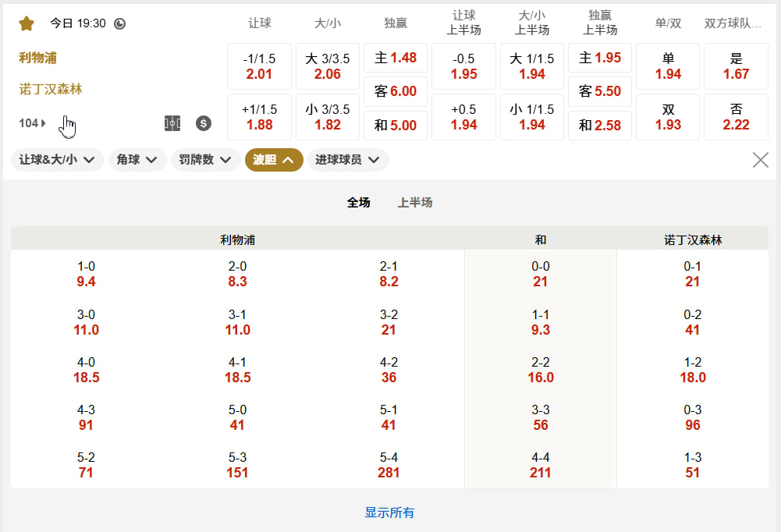
Task: Switch to the 全场 tab
Action: tap(359, 203)
